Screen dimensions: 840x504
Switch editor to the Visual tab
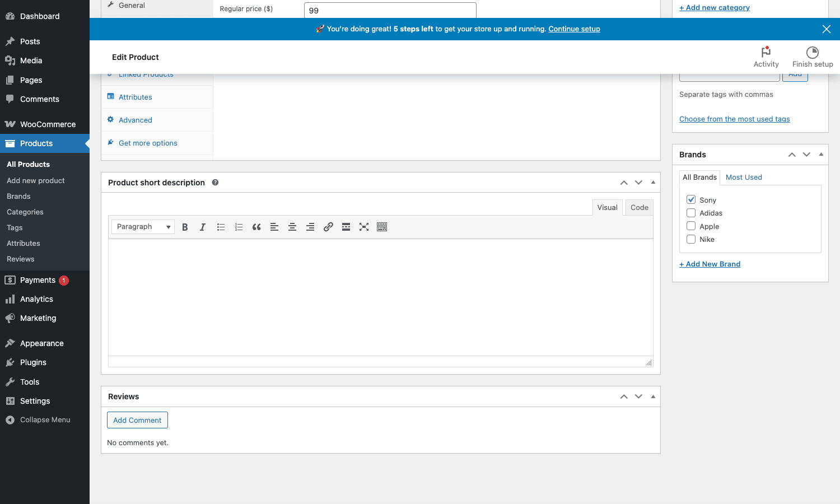click(x=607, y=207)
